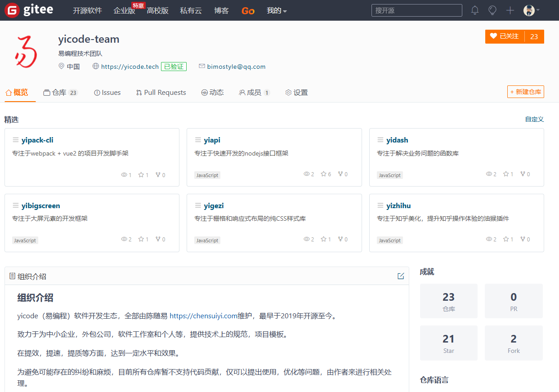The image size is (559, 392).
Task: Focus the 搜开源 search box
Action: [x=416, y=10]
